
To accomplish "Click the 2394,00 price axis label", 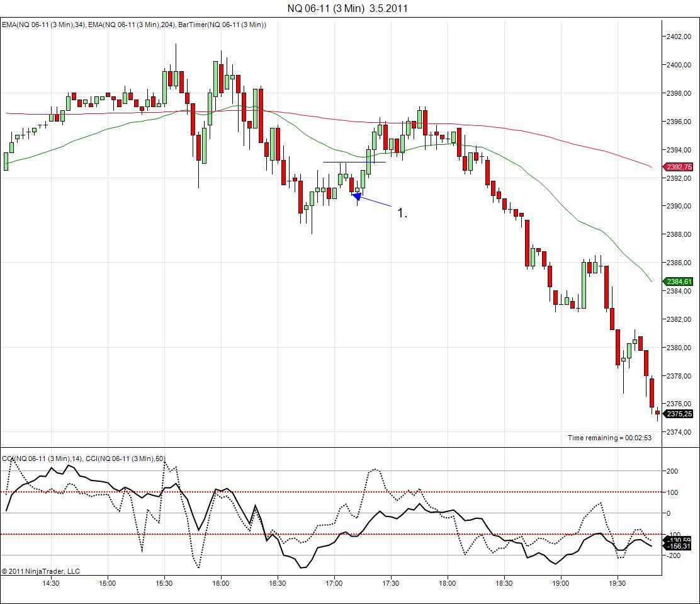I will [679, 150].
